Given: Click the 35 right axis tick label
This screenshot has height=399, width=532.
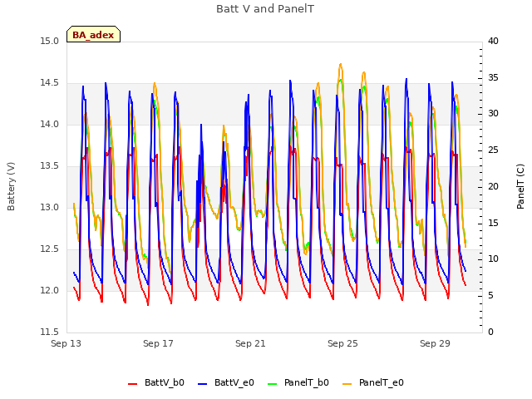Looking at the screenshot, I should pos(493,78).
